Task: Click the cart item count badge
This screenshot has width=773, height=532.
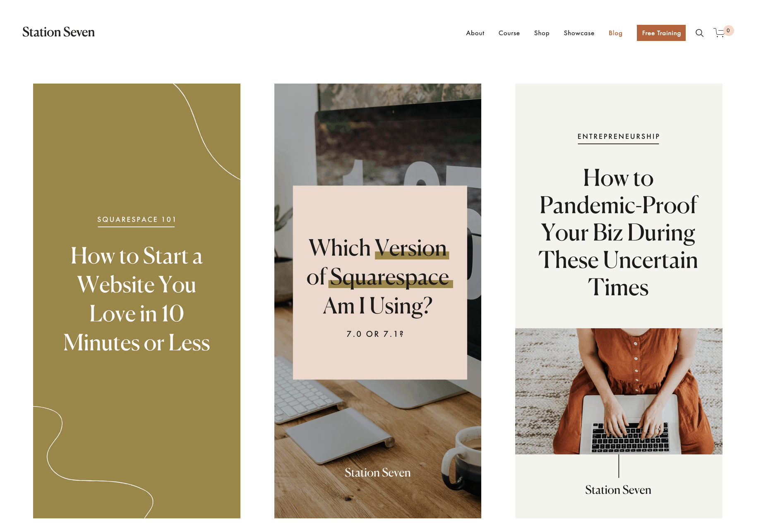Action: pyautogui.click(x=728, y=31)
